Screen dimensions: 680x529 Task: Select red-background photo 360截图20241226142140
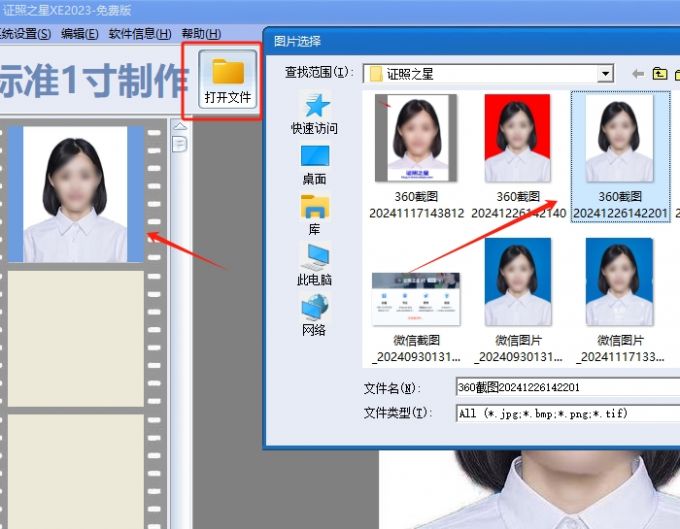tap(518, 157)
